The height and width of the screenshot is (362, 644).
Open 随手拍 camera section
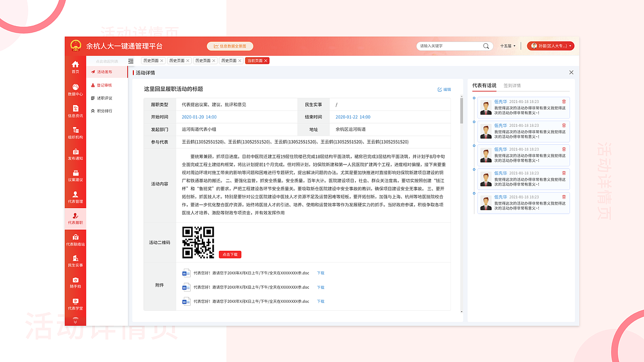coord(75,283)
